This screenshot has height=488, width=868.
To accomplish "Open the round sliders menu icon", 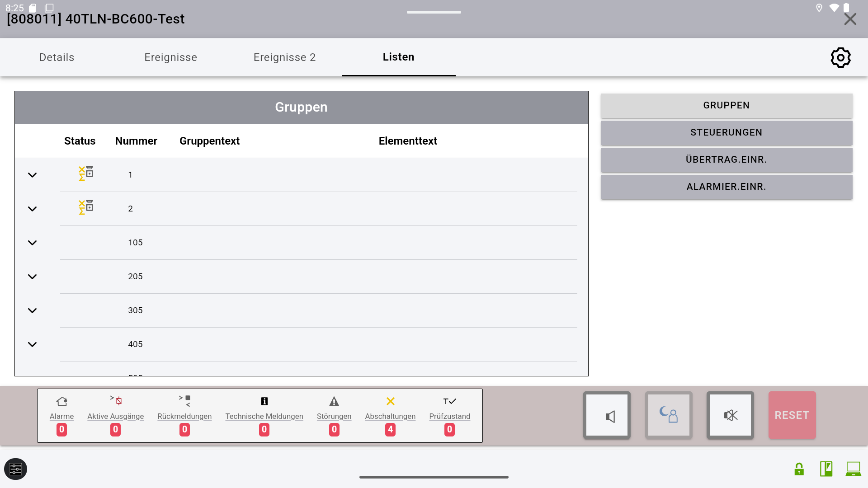I will [x=16, y=469].
